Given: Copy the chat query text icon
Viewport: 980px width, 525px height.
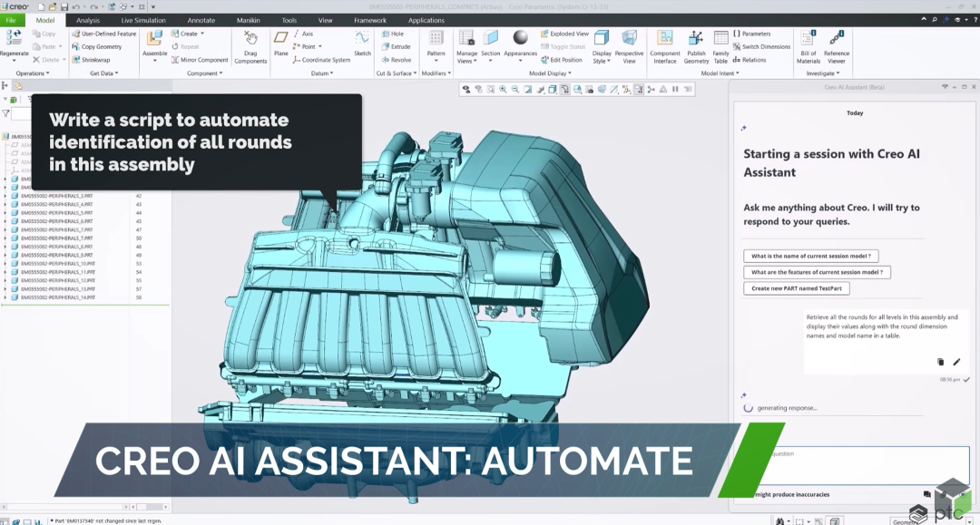Looking at the screenshot, I should tap(941, 362).
